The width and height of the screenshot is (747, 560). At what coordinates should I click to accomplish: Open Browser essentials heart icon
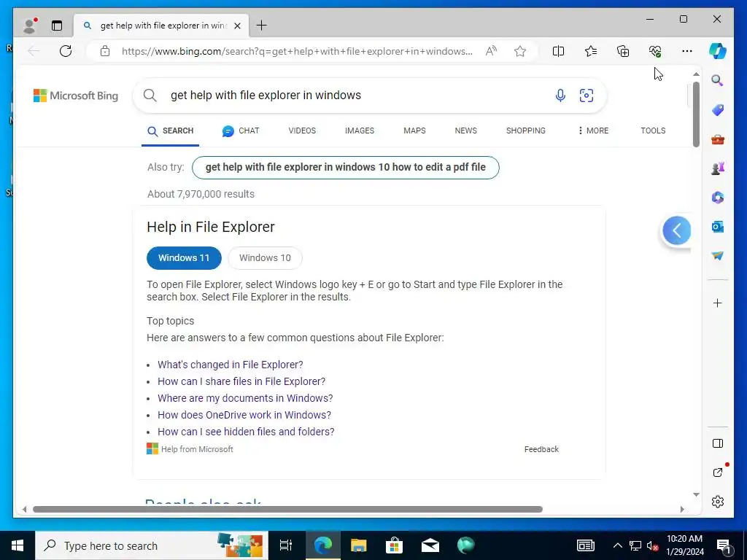click(x=655, y=51)
